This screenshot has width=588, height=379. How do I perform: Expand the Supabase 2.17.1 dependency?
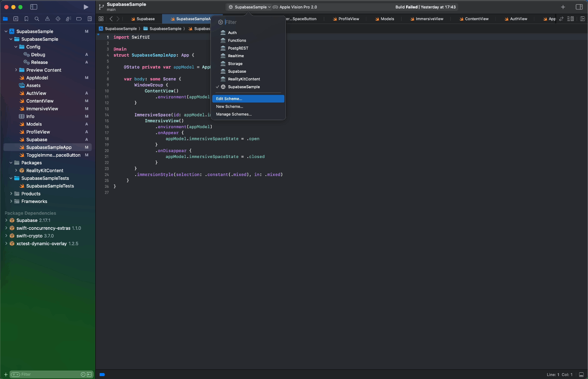6,221
